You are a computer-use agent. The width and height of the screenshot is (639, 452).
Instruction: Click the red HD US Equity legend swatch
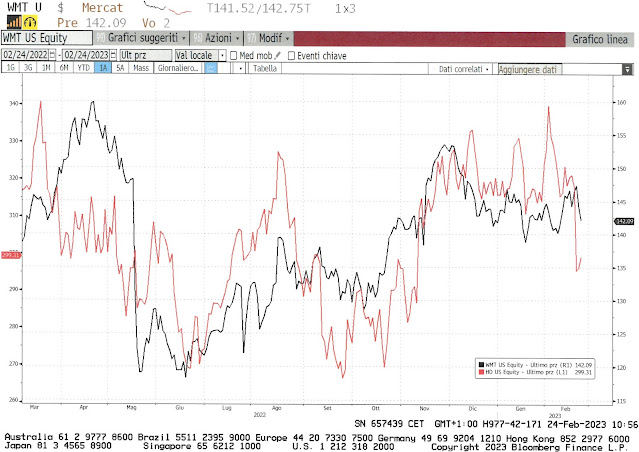coord(481,372)
